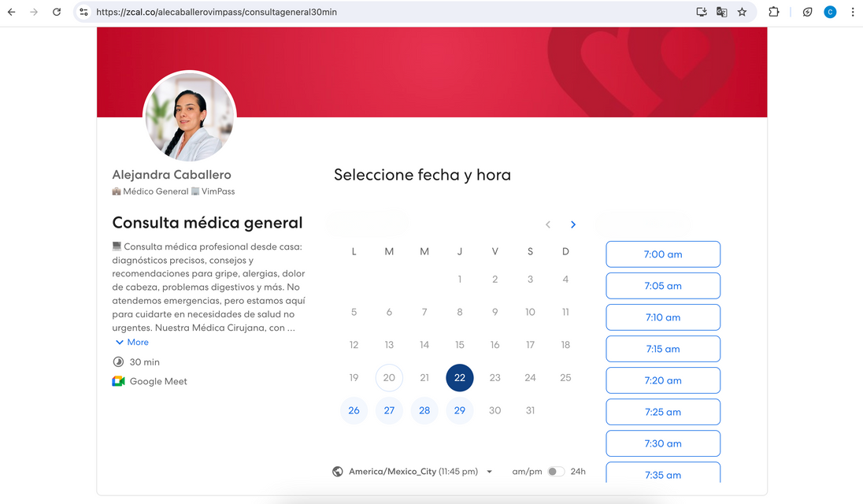Click the performance icon beside the profile

807,12
